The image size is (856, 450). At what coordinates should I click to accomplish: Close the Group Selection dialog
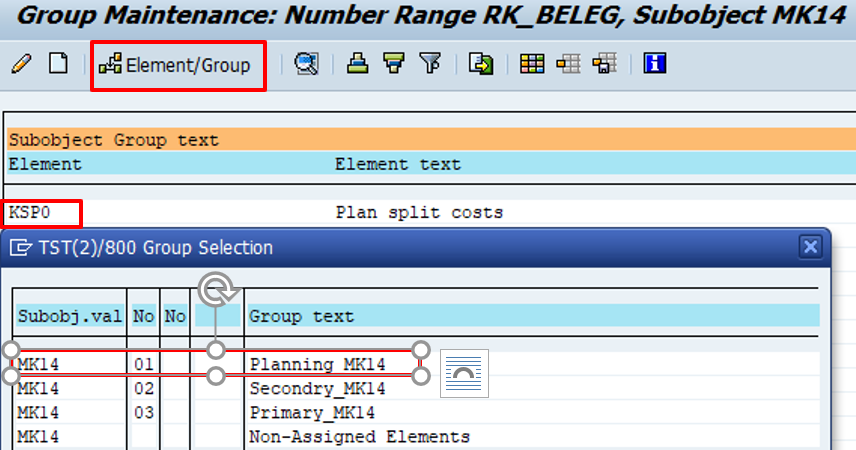click(x=811, y=247)
